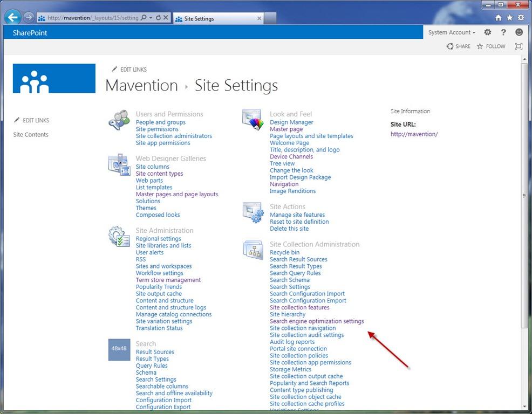Open Site collection administrators
532x414 pixels.
(x=174, y=136)
